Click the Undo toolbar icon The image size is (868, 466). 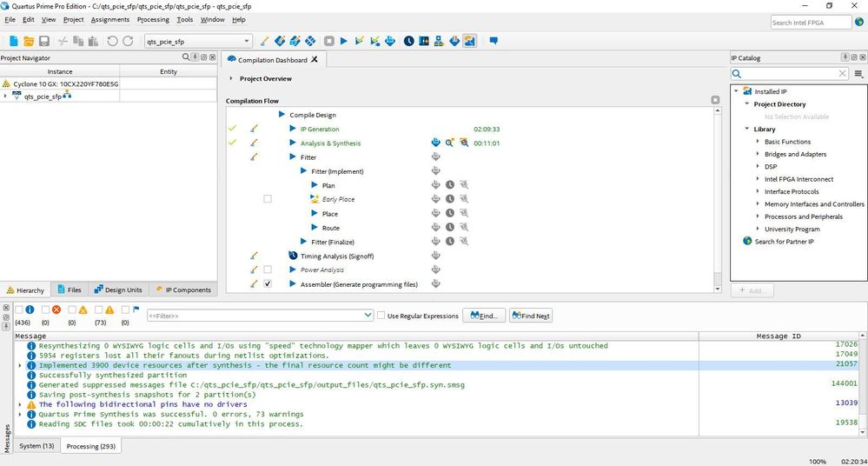click(x=112, y=41)
